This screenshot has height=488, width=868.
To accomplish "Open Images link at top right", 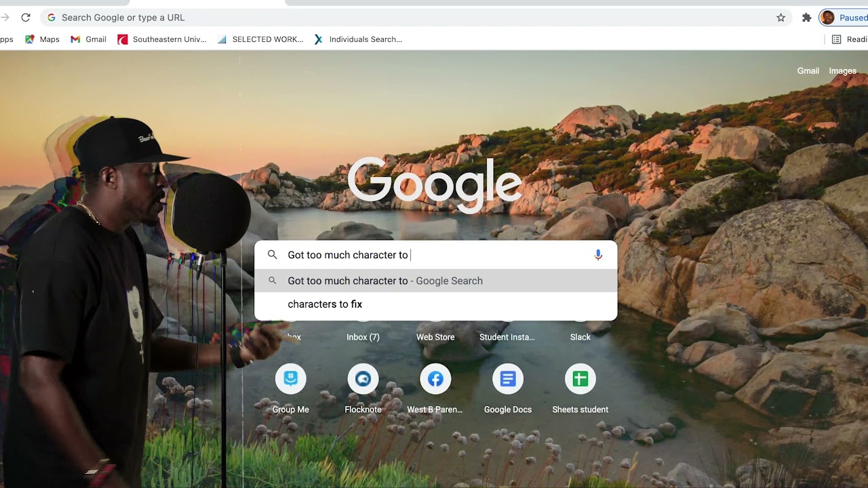I will 842,70.
